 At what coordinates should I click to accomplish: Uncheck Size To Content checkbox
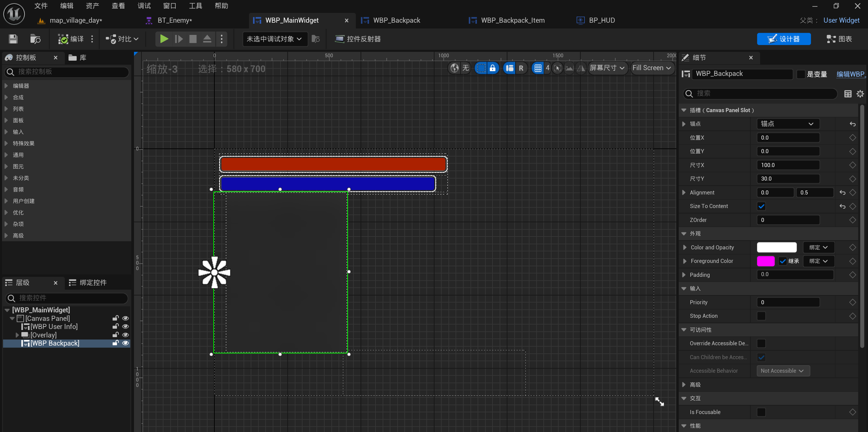pyautogui.click(x=761, y=206)
